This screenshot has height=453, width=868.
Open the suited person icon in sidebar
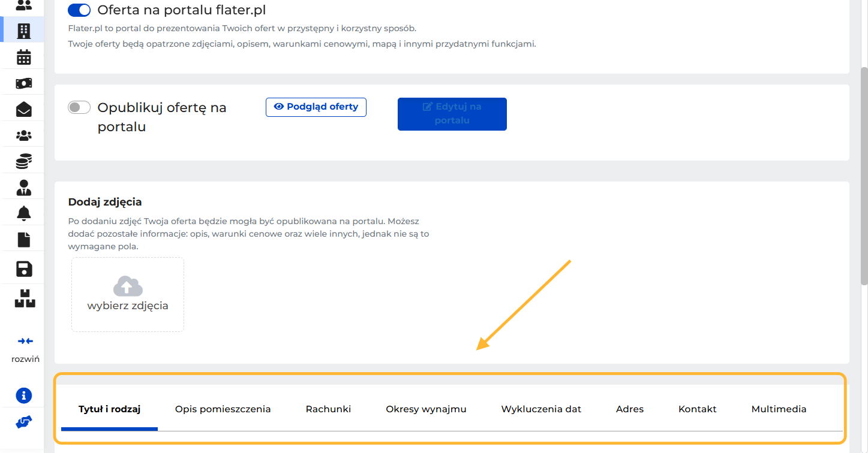[24, 188]
